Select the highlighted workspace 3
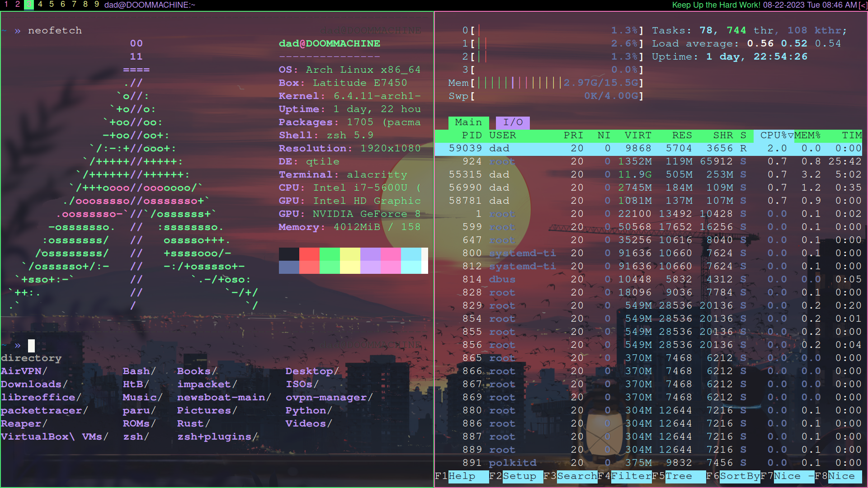 click(29, 5)
